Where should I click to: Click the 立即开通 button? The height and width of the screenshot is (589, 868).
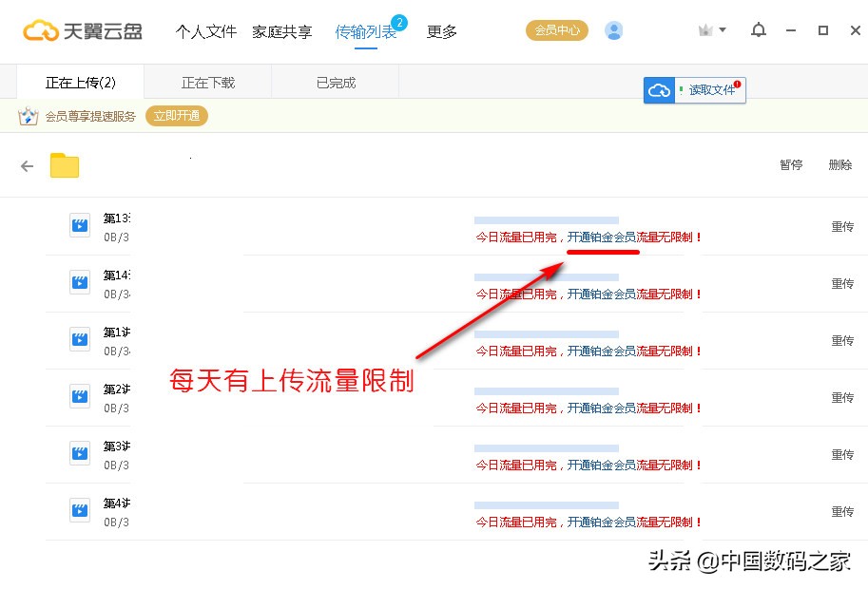click(x=176, y=116)
